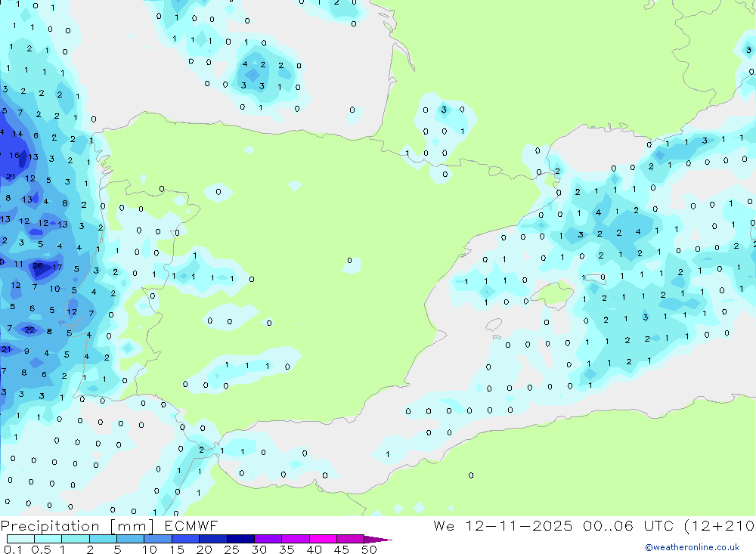Click the 0.1–0.5 mm palest legend swatch
The width and height of the screenshot is (756, 554).
tap(20, 539)
